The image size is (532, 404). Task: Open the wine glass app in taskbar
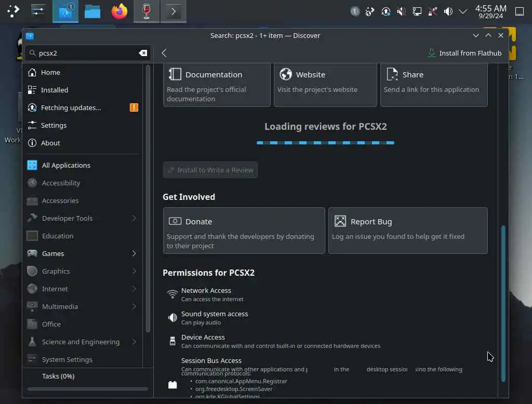pos(147,11)
